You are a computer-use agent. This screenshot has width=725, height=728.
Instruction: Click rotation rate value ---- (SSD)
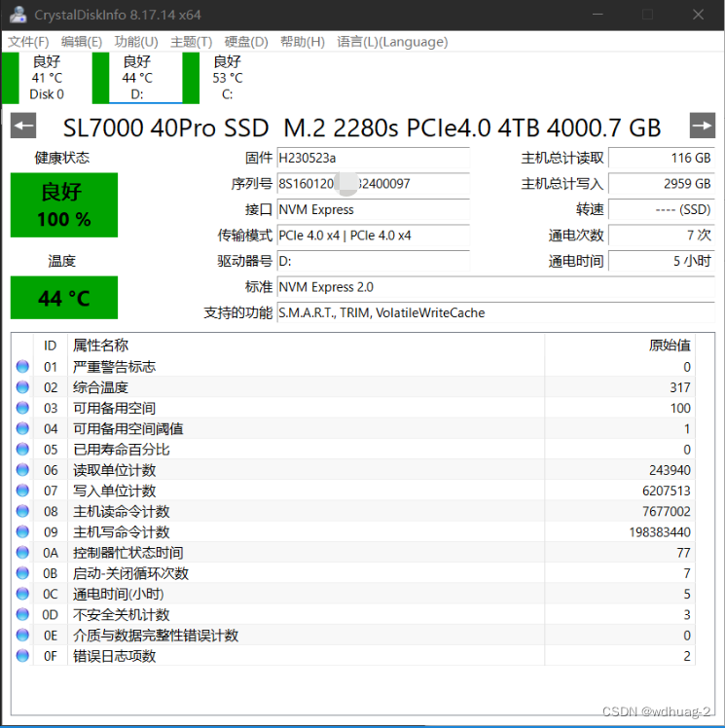pos(662,209)
